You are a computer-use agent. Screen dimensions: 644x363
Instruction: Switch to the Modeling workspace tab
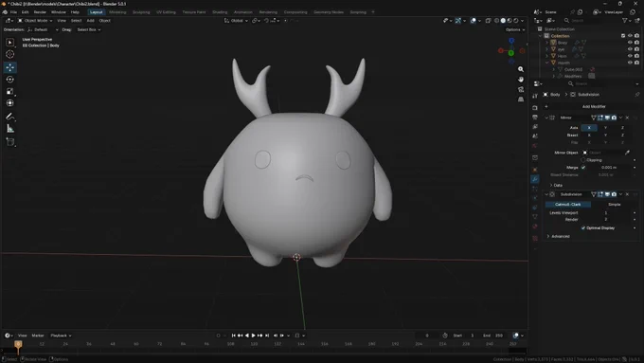(117, 12)
